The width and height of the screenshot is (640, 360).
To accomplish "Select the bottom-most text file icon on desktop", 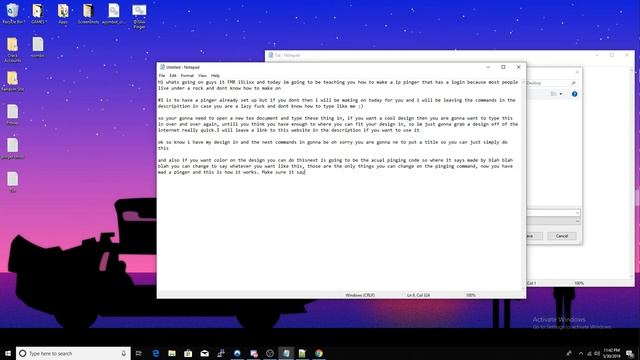I will pyautogui.click(x=13, y=182).
